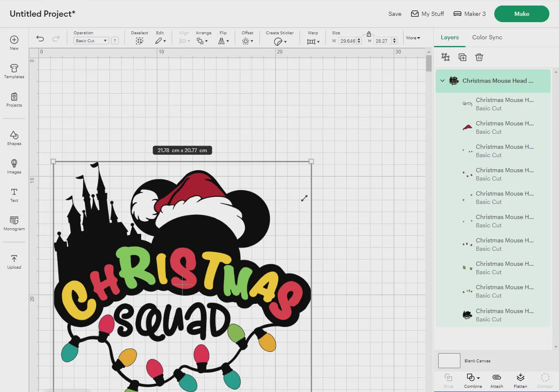
Task: Click the canvas vertical scrollbar
Action: (x=429, y=63)
